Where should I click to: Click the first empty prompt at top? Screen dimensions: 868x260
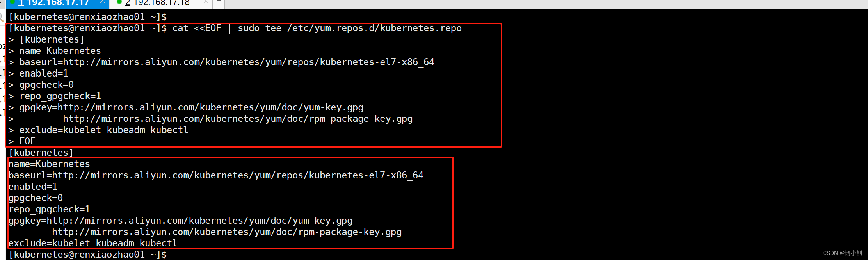tap(88, 17)
